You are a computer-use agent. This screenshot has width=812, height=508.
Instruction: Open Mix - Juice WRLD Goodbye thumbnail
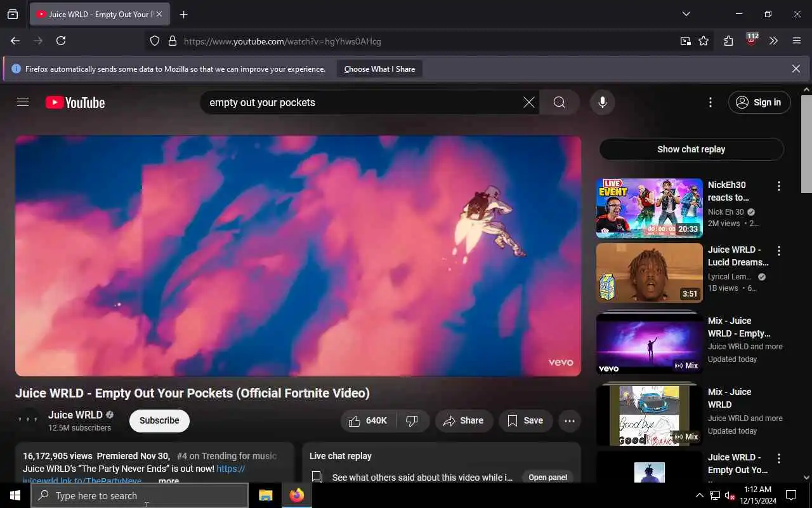(x=649, y=415)
